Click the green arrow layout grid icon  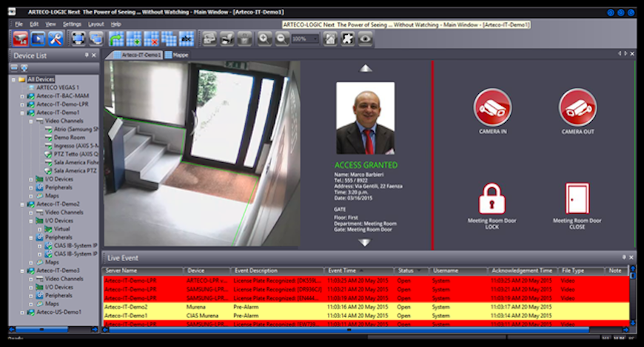tap(117, 39)
